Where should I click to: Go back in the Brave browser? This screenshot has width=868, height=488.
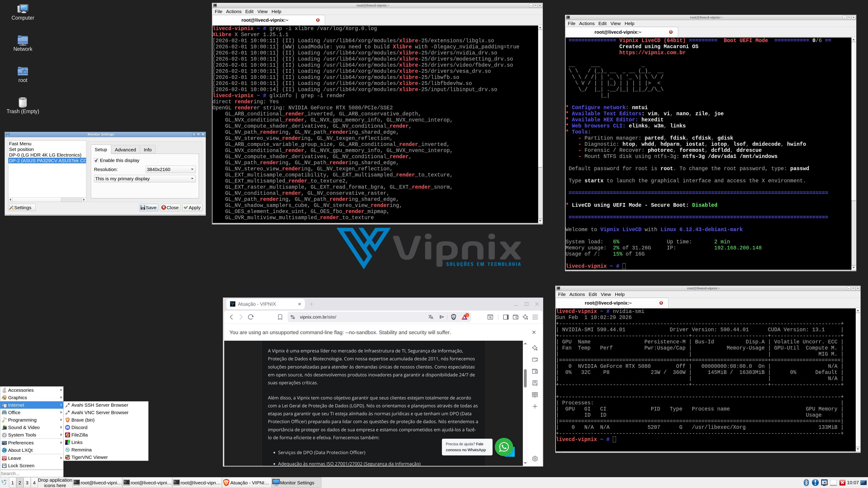coord(231,317)
